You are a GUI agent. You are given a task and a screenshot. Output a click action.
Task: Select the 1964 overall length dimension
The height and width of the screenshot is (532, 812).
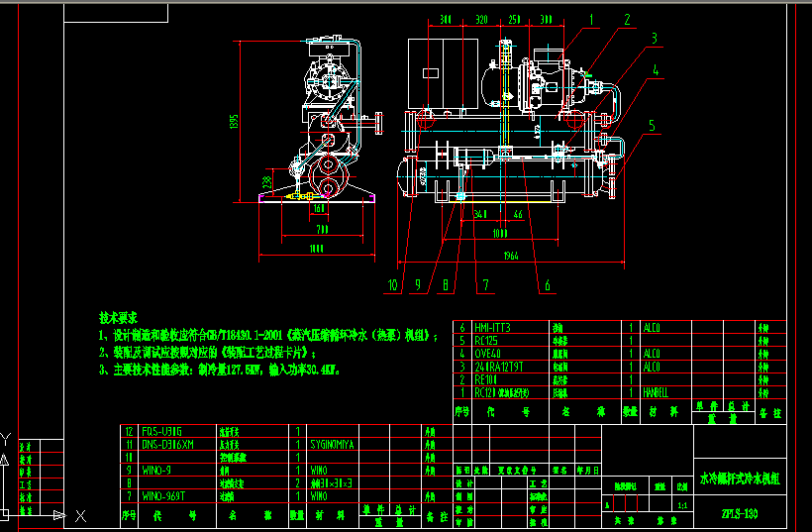tap(511, 256)
